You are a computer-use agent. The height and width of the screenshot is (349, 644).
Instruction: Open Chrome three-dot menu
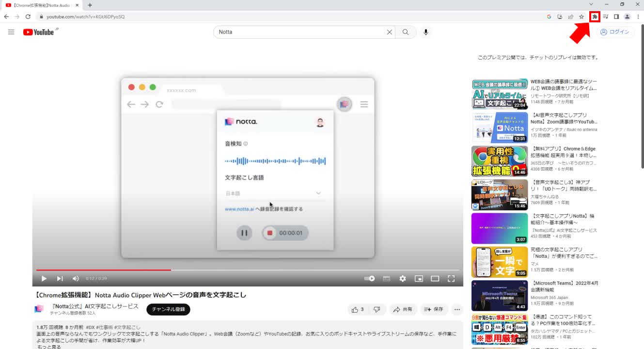click(x=638, y=16)
